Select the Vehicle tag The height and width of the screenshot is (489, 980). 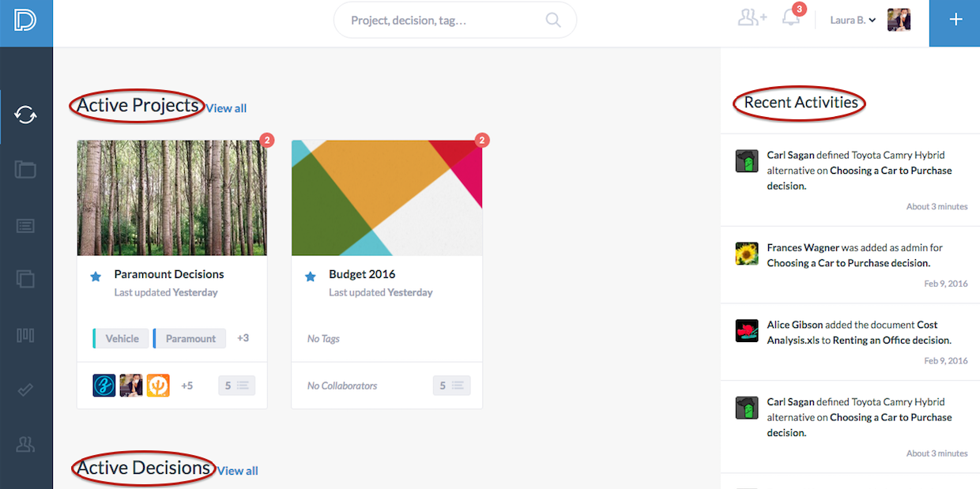click(120, 339)
